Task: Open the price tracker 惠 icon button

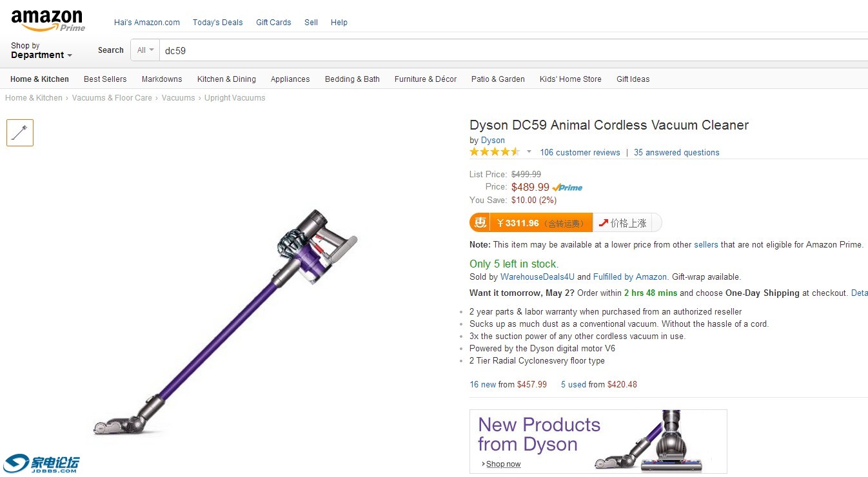Action: 478,222
